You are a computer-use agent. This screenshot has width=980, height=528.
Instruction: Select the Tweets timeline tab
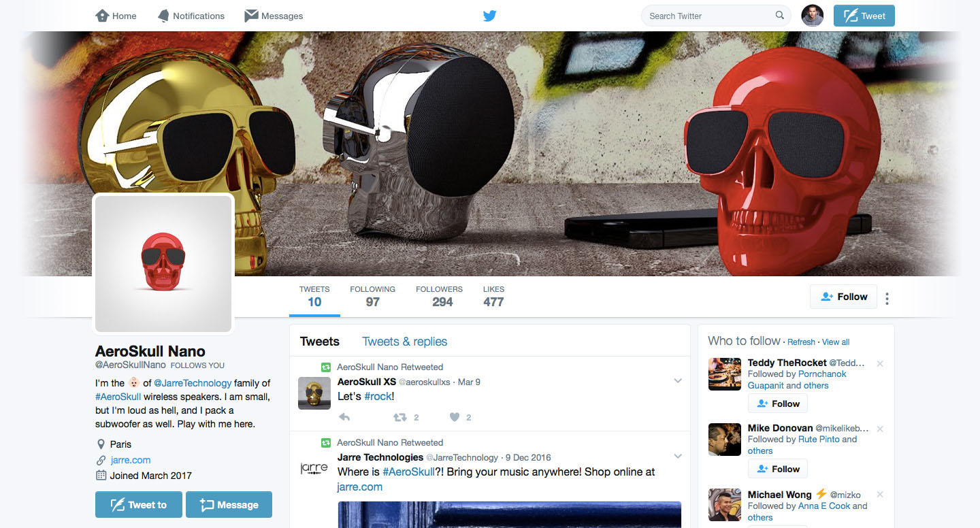(x=320, y=342)
